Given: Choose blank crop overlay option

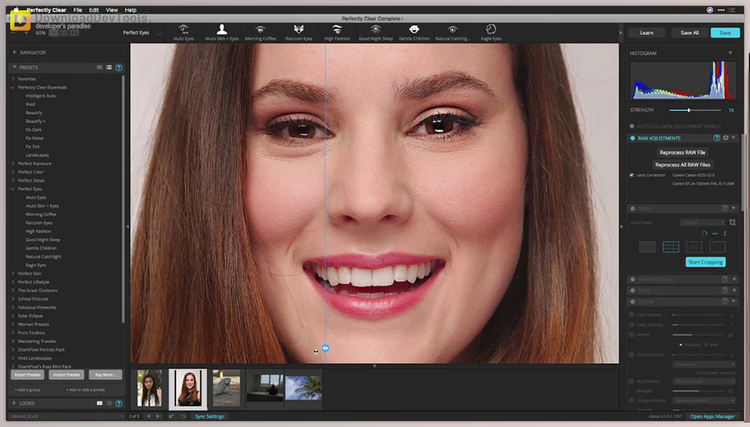Looking at the screenshot, I should pyautogui.click(x=647, y=247).
